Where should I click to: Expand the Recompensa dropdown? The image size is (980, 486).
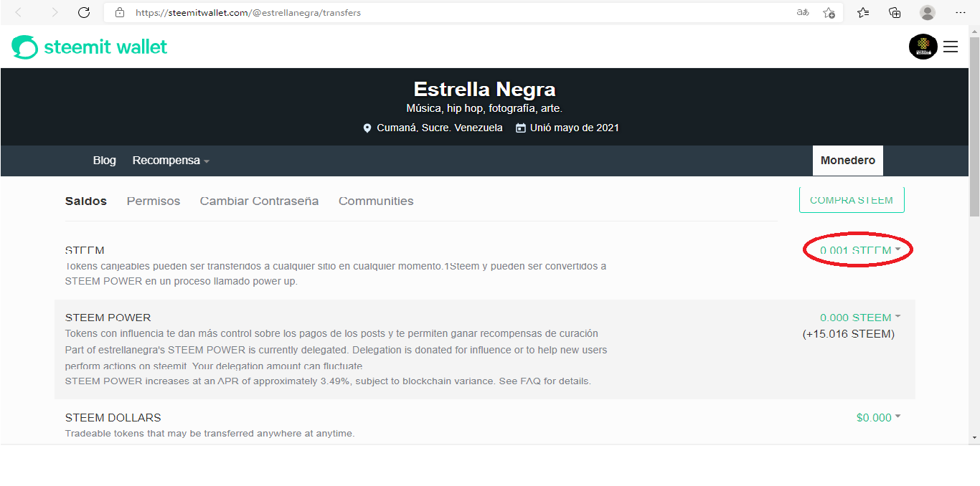coord(171,161)
